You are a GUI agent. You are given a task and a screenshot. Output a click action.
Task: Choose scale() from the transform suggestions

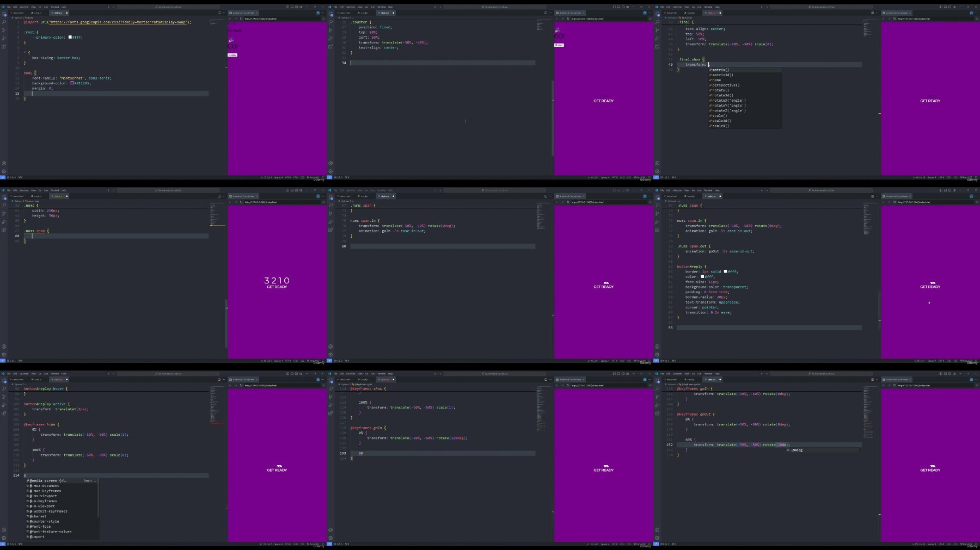(x=719, y=115)
